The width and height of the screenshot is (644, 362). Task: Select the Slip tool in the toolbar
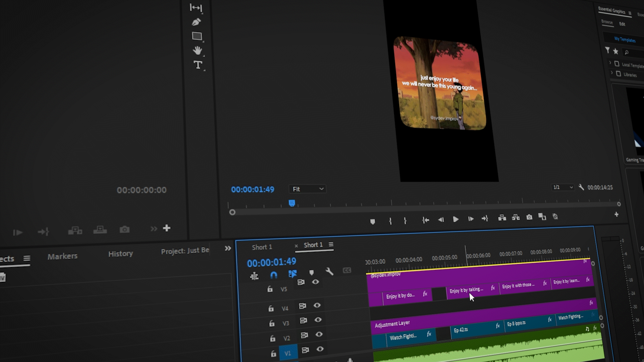(x=196, y=7)
